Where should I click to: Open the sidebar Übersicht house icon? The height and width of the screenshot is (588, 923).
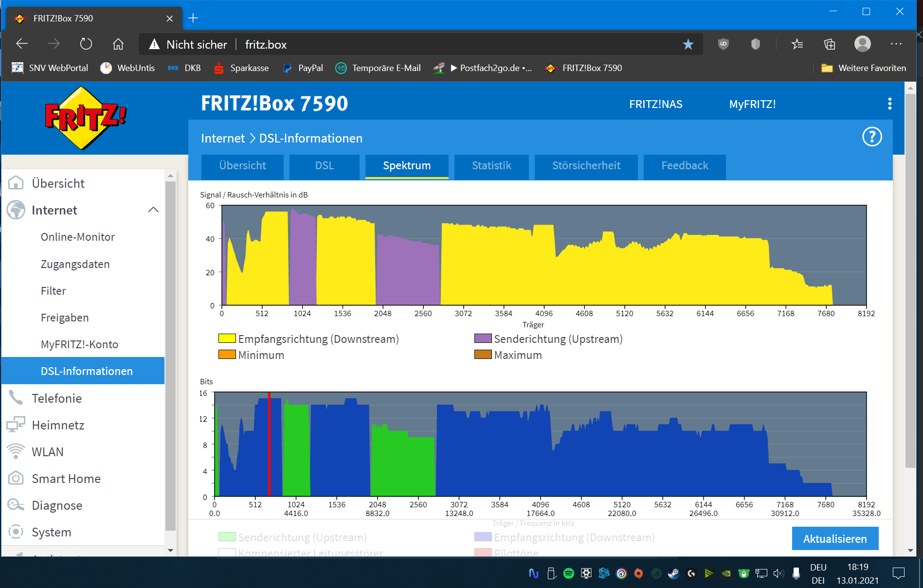pyautogui.click(x=16, y=183)
